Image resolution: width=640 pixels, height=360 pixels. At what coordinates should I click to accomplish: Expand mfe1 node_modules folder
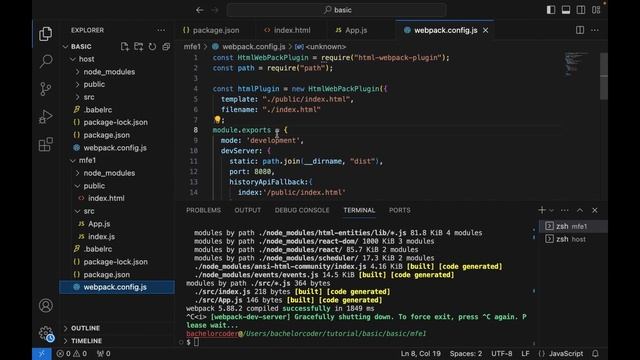[x=78, y=173]
